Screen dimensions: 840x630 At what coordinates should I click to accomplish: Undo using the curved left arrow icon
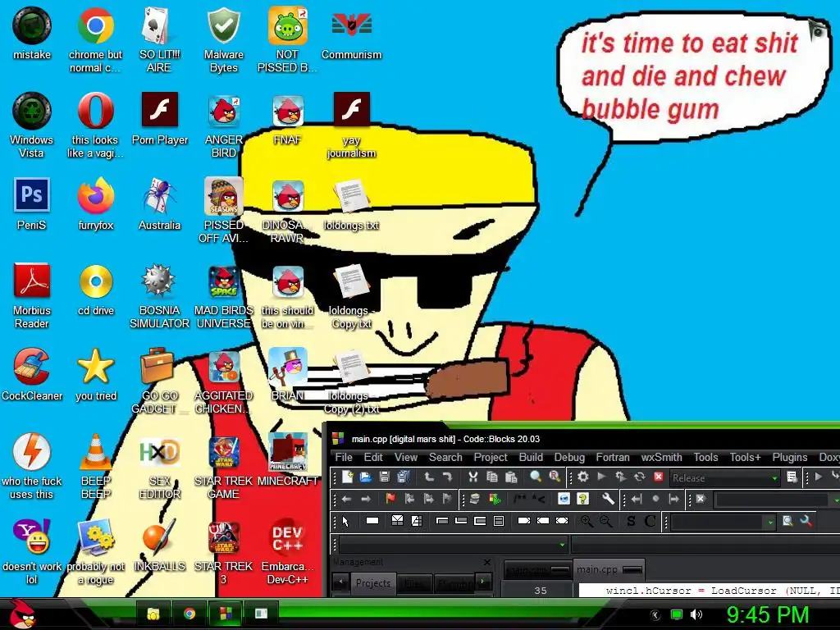pos(428,477)
